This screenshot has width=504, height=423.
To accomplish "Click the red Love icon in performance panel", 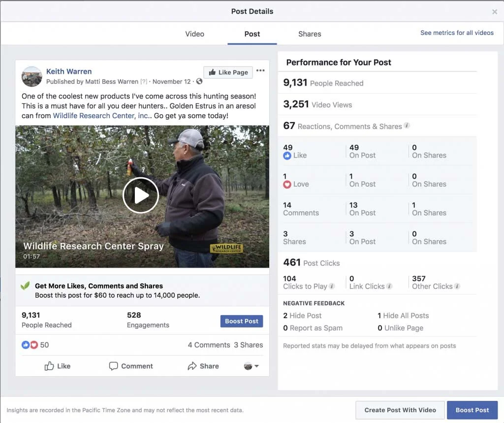I will pos(287,184).
